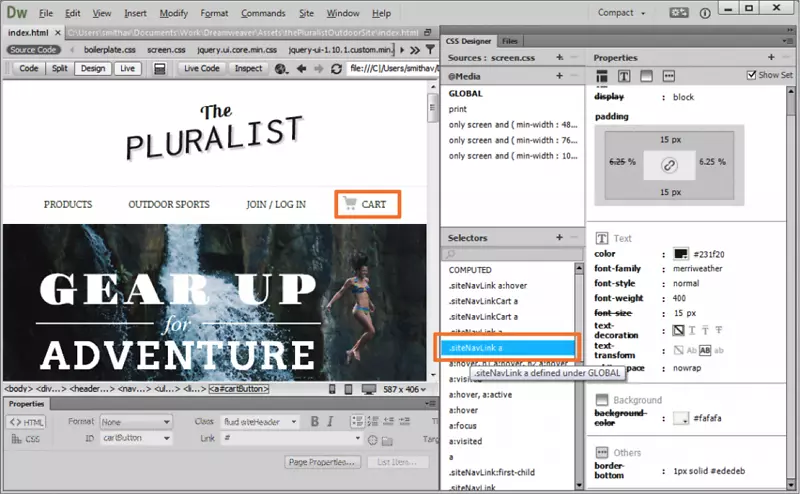This screenshot has width=800, height=494.
Task: Uncheck the Show Set checkbox
Action: pos(751,75)
